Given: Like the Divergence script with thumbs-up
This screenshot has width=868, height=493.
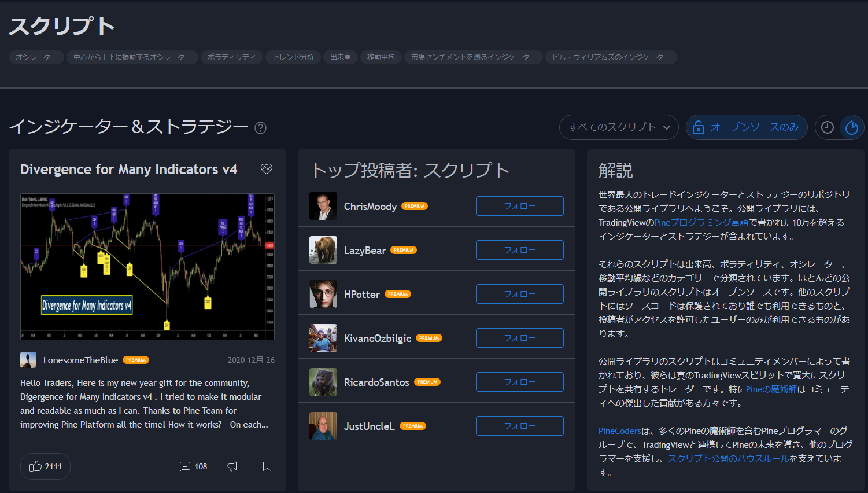Looking at the screenshot, I should click(45, 466).
